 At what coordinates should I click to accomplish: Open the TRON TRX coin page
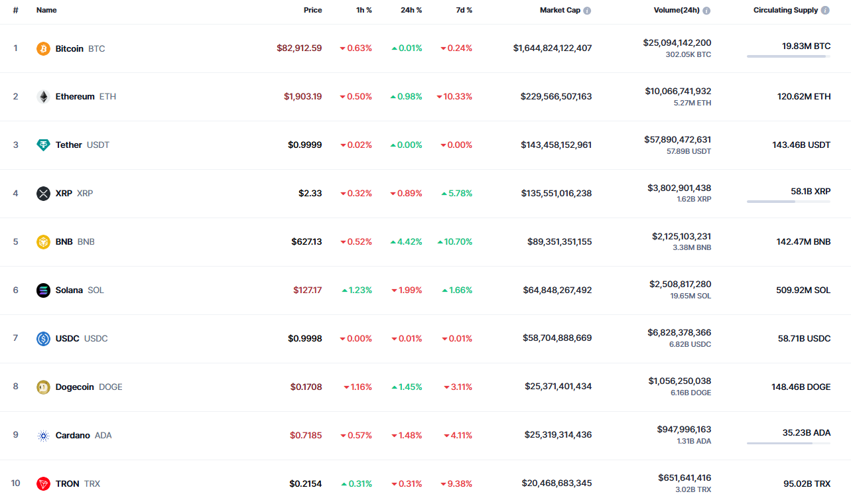click(x=68, y=484)
